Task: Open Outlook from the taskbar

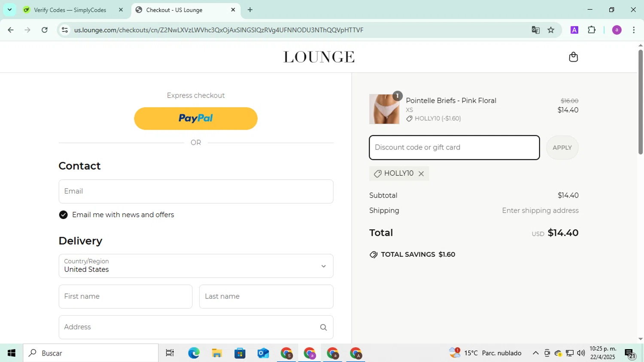Action: [263, 353]
